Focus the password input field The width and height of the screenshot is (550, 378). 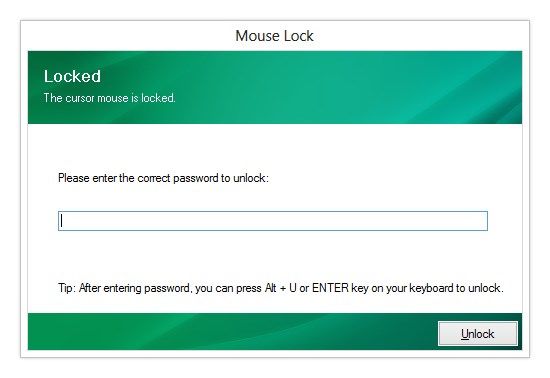pyautogui.click(x=273, y=221)
